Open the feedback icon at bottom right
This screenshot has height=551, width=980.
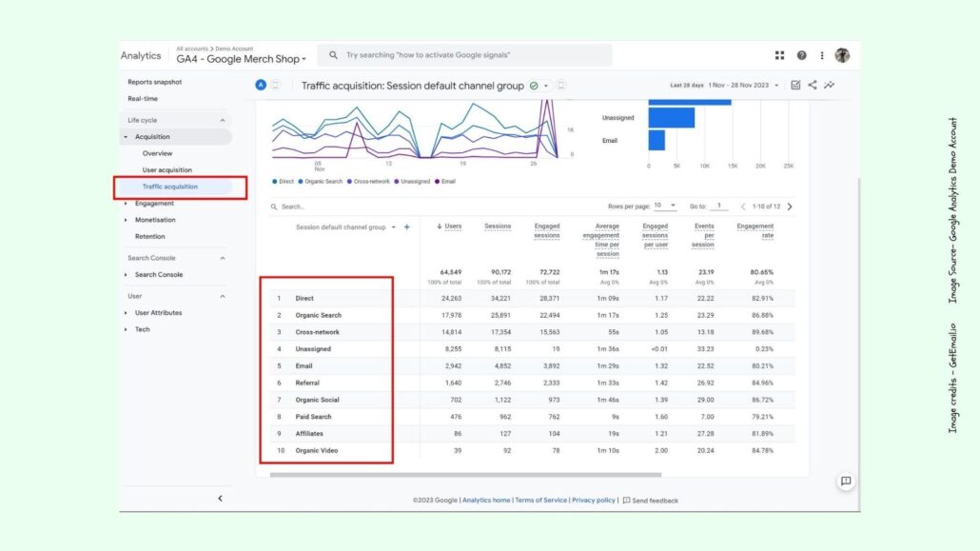pyautogui.click(x=846, y=482)
